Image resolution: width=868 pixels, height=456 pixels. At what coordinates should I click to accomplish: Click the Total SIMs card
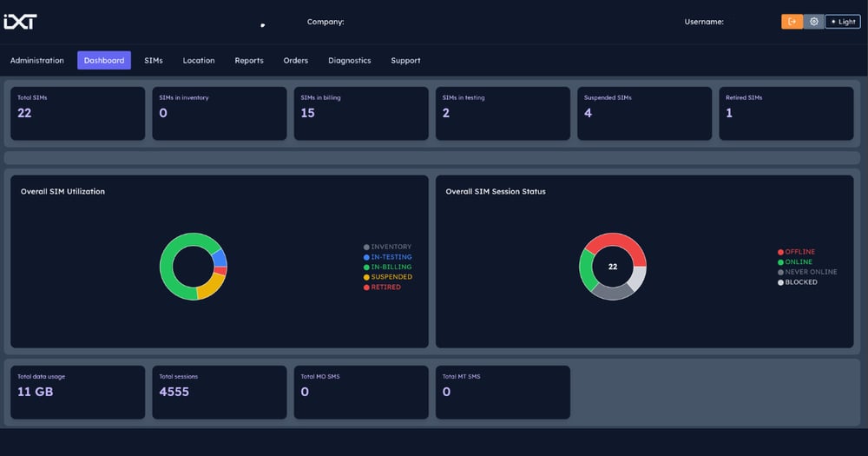78,113
